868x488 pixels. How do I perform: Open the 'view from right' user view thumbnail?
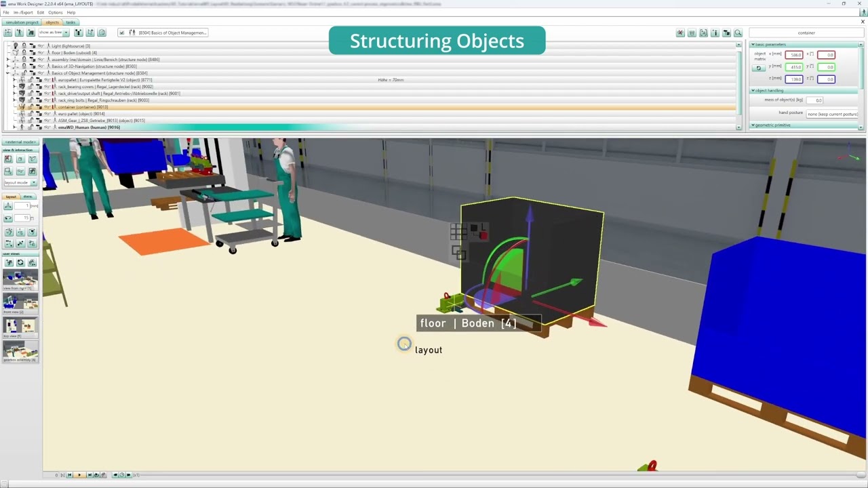coord(20,281)
